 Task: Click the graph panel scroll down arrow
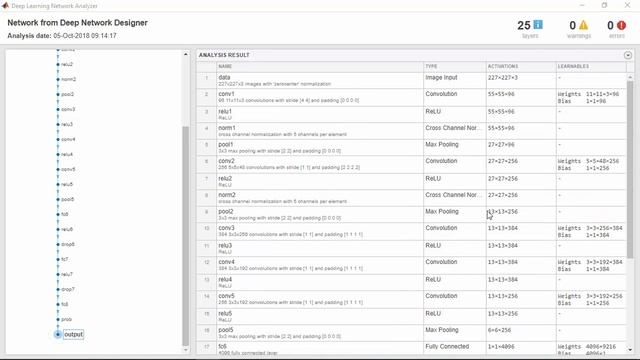186,350
